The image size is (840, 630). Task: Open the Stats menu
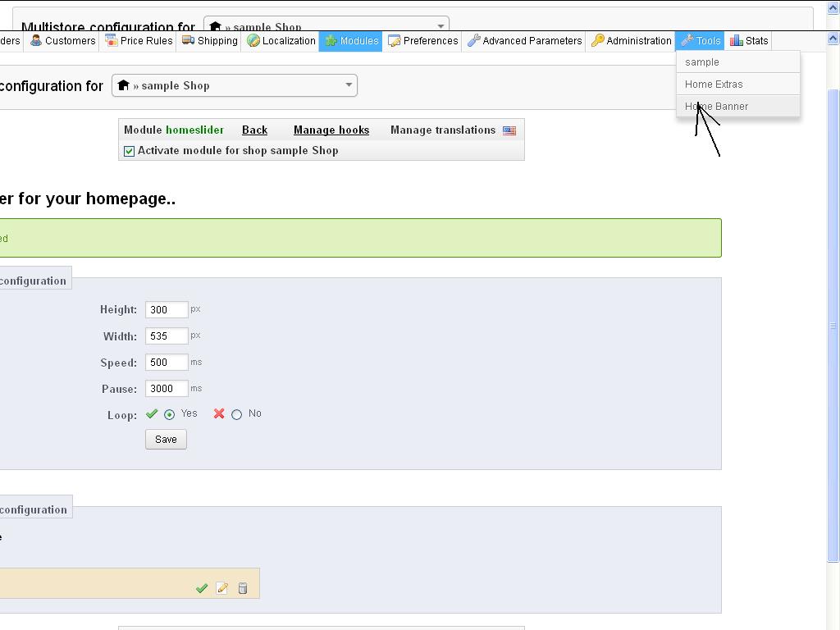(748, 41)
